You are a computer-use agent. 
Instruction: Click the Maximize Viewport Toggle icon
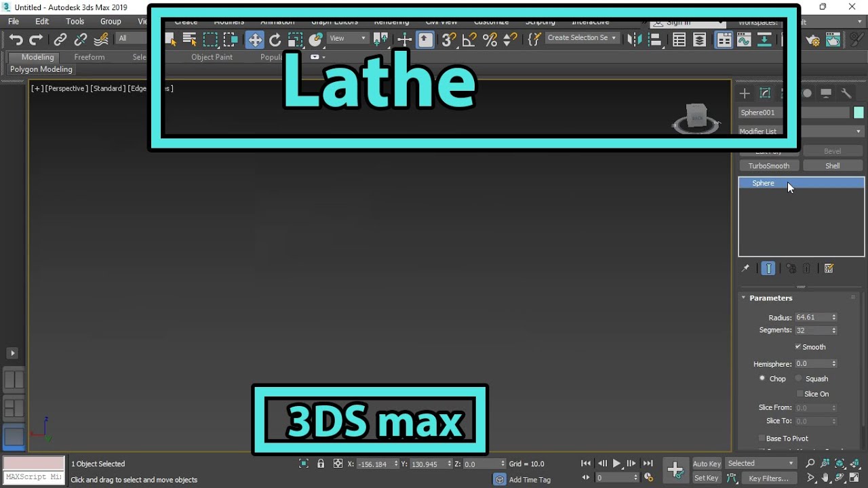coord(854,479)
